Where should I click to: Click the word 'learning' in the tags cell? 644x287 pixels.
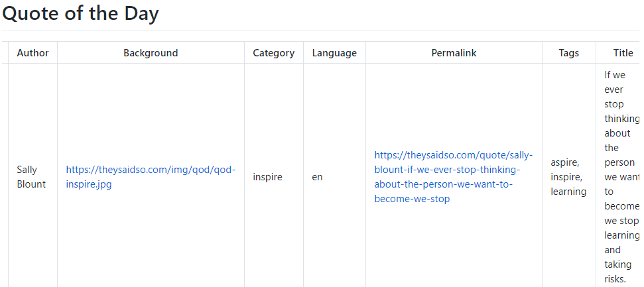pos(568,192)
